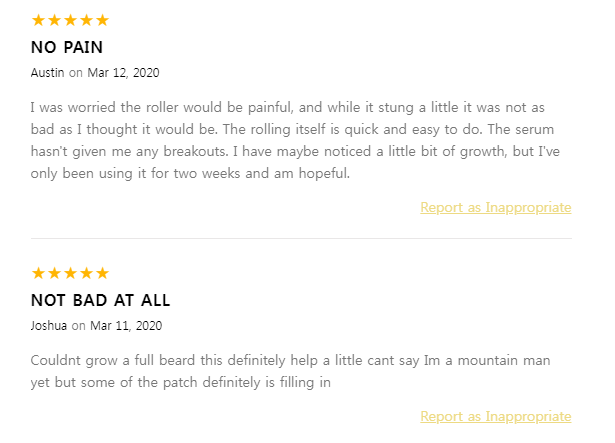The width and height of the screenshot is (615, 443).
Task: Click the fifth star above NOT BAD AT ALL
Action: (102, 273)
